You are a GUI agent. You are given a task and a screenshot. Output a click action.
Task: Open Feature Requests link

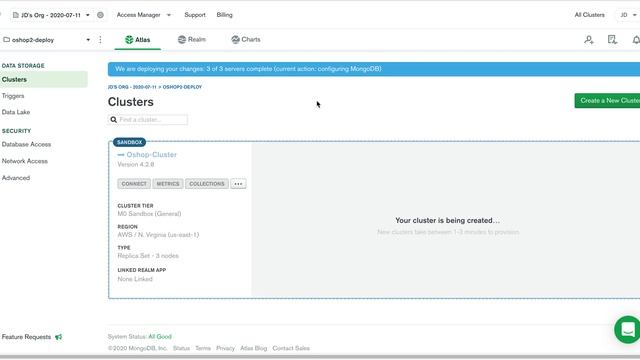pos(27,337)
